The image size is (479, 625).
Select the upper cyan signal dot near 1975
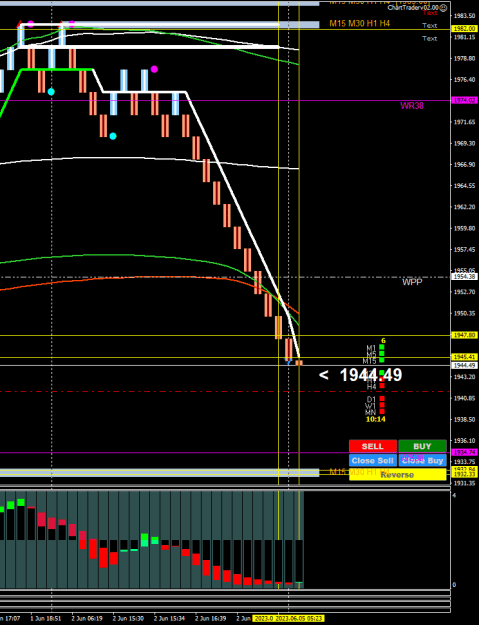click(x=51, y=92)
